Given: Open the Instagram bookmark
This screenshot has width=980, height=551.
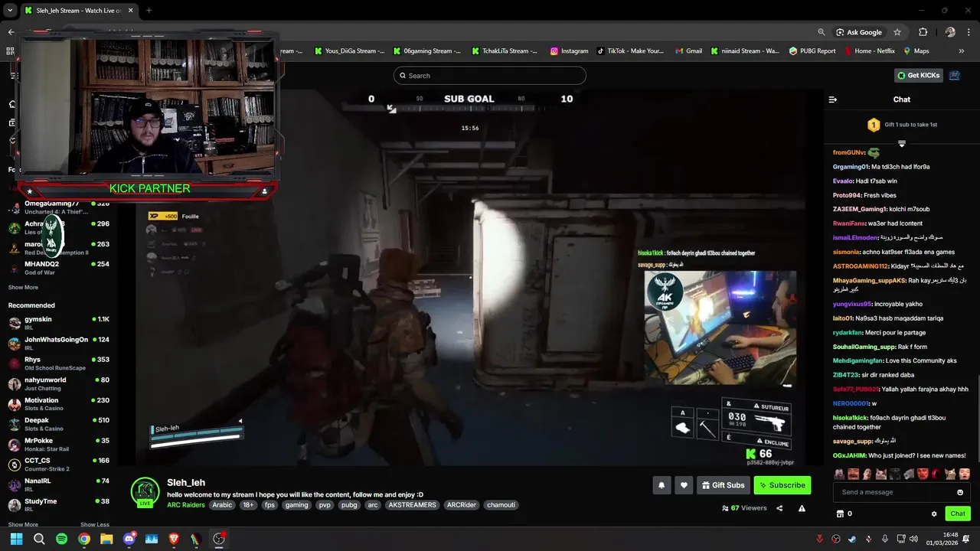Looking at the screenshot, I should pyautogui.click(x=569, y=51).
